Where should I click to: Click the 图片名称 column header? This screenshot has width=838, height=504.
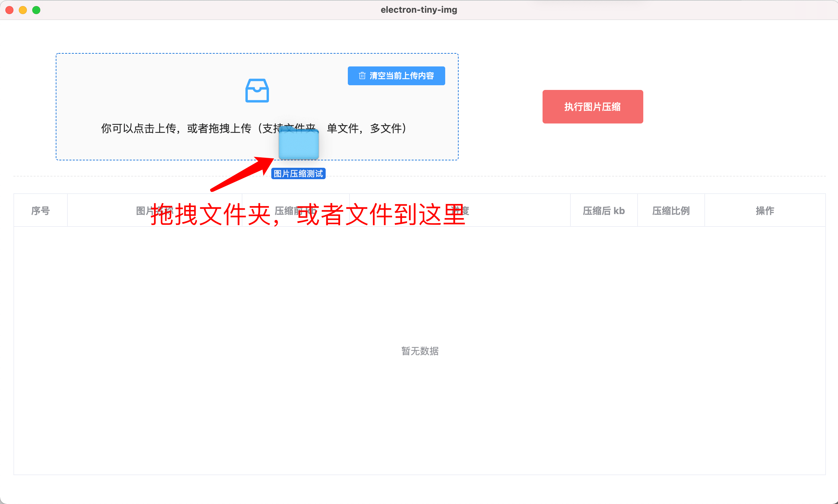pyautogui.click(x=155, y=211)
